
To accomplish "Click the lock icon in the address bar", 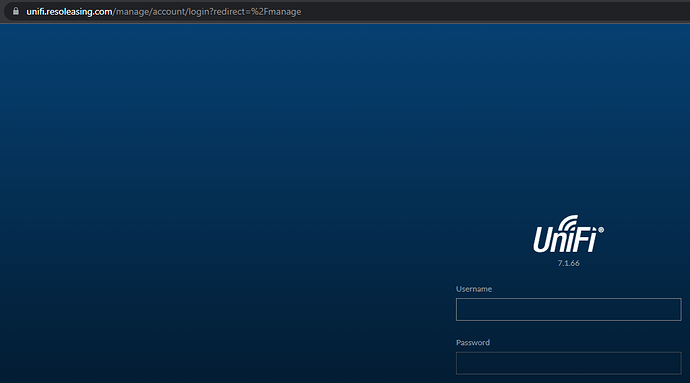I will (16, 11).
